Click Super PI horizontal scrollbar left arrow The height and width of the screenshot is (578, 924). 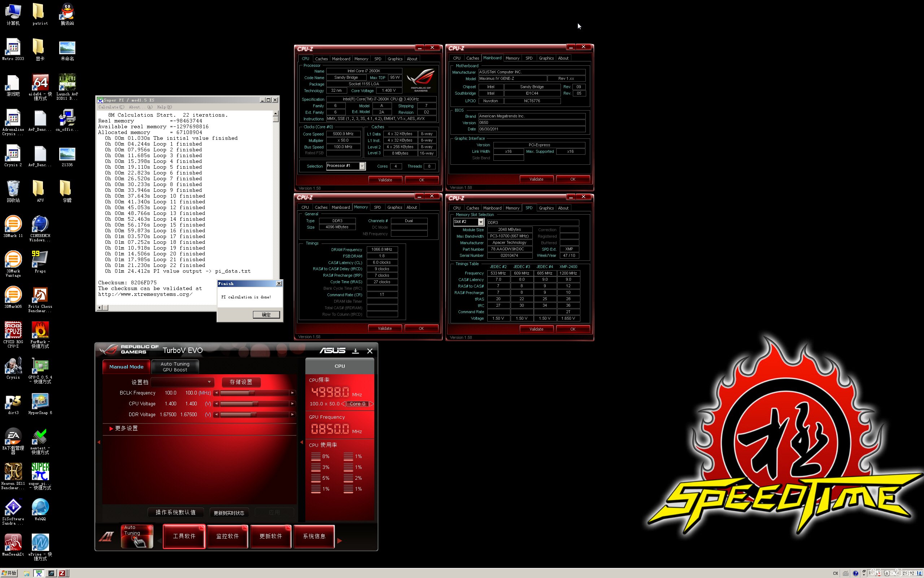(100, 307)
